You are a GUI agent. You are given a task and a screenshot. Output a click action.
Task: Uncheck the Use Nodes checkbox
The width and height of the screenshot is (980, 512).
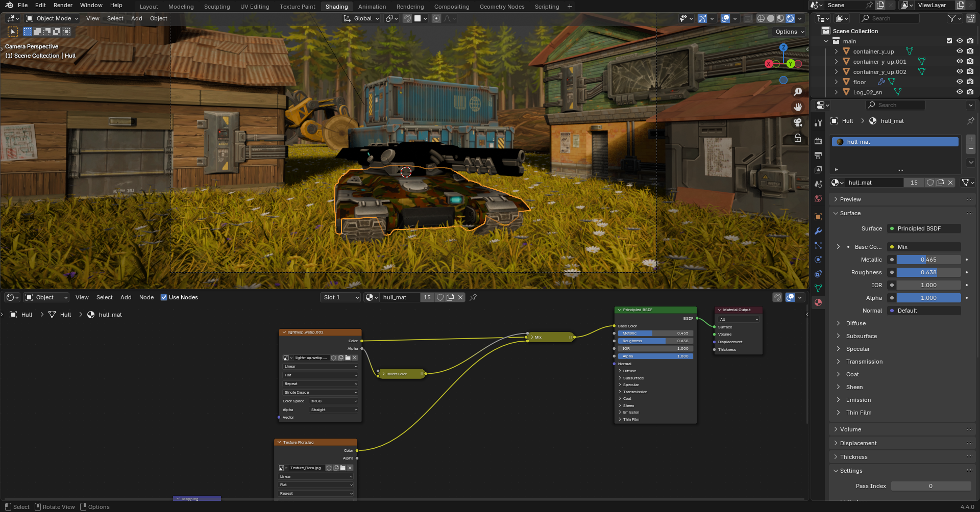[x=164, y=297]
